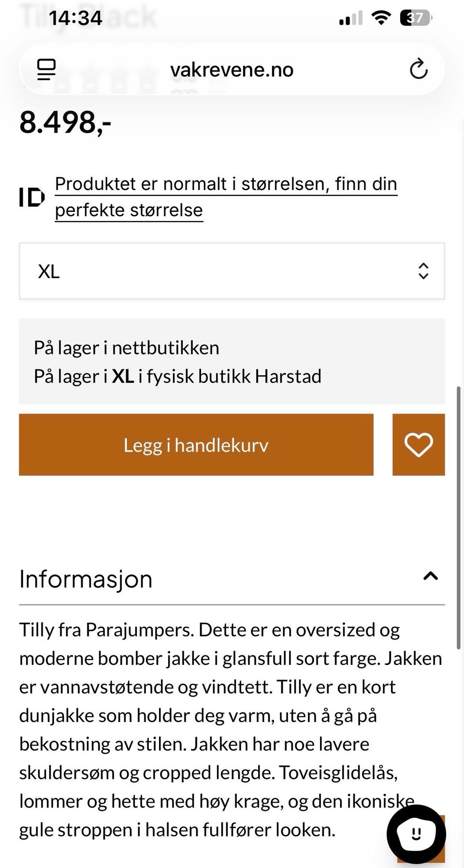The height and width of the screenshot is (868, 464).
Task: Tap the 8.498,- price text
Action: point(65,123)
